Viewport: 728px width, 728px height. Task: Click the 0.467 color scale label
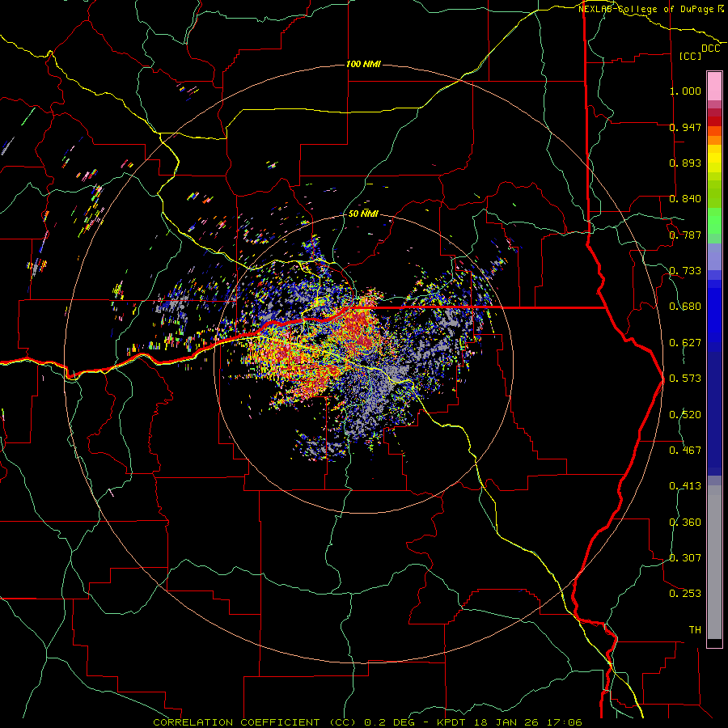pyautogui.click(x=685, y=451)
